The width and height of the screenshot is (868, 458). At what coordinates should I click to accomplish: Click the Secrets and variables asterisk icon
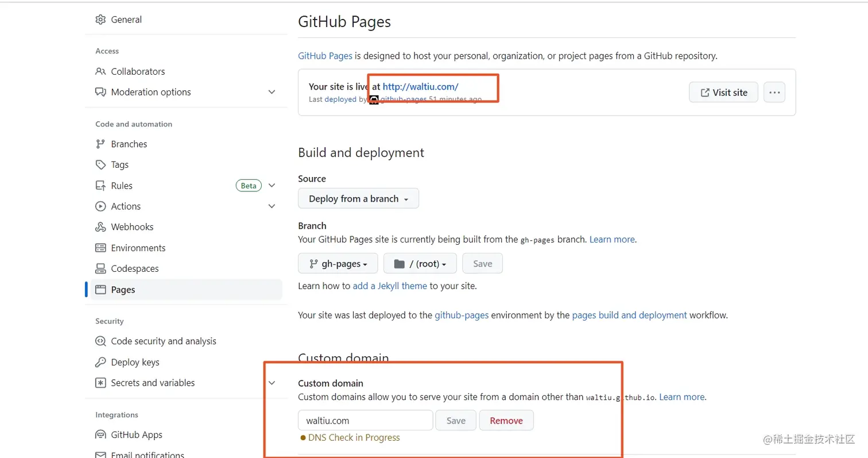click(x=100, y=383)
